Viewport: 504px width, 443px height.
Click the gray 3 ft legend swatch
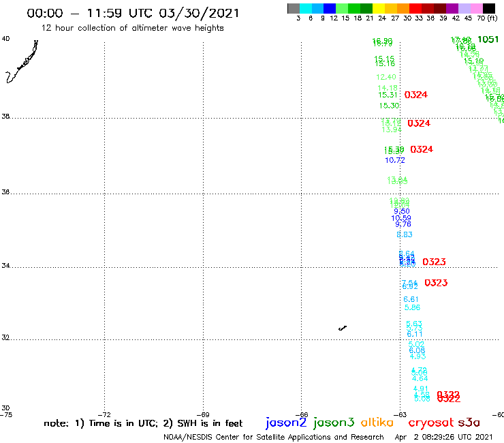click(294, 8)
